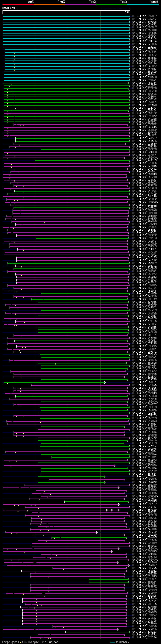Select hit UniRef100_Q2QDF7
The image size is (161, 644).
coord(144,86)
